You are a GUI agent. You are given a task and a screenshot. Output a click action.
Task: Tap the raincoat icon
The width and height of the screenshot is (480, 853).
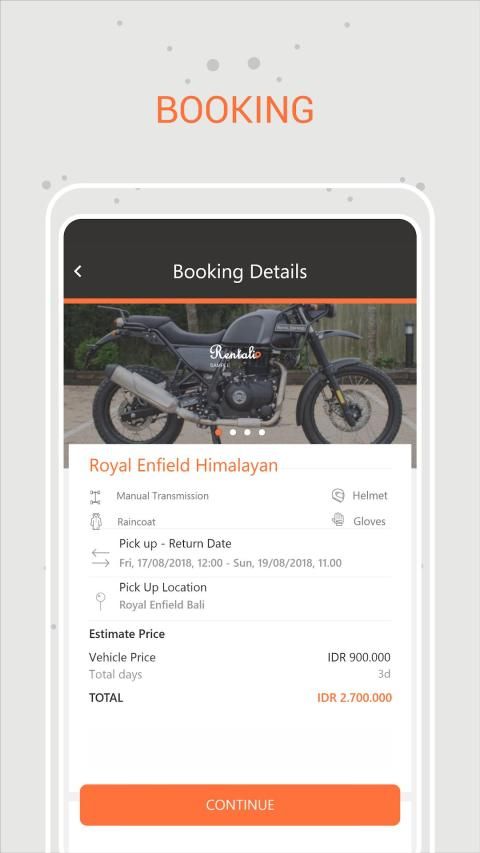(x=96, y=521)
